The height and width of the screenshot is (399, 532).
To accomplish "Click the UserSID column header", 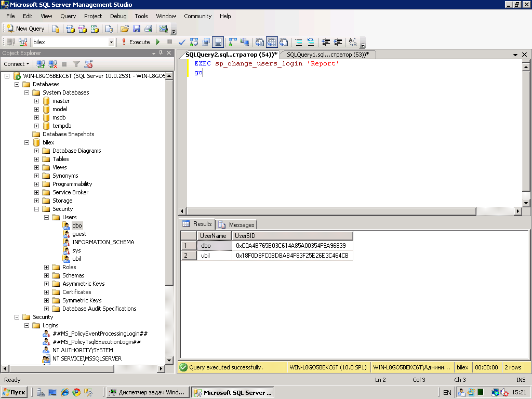I will [292, 236].
